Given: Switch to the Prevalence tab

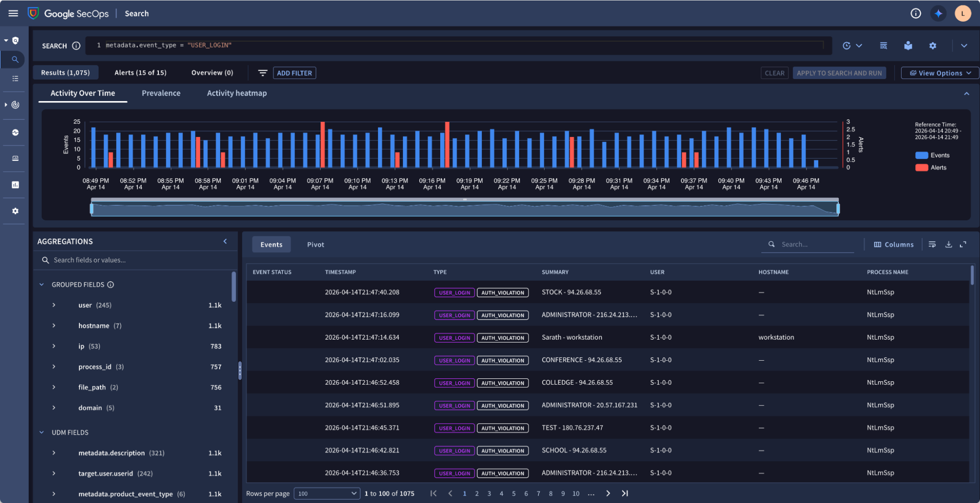Looking at the screenshot, I should [x=161, y=93].
